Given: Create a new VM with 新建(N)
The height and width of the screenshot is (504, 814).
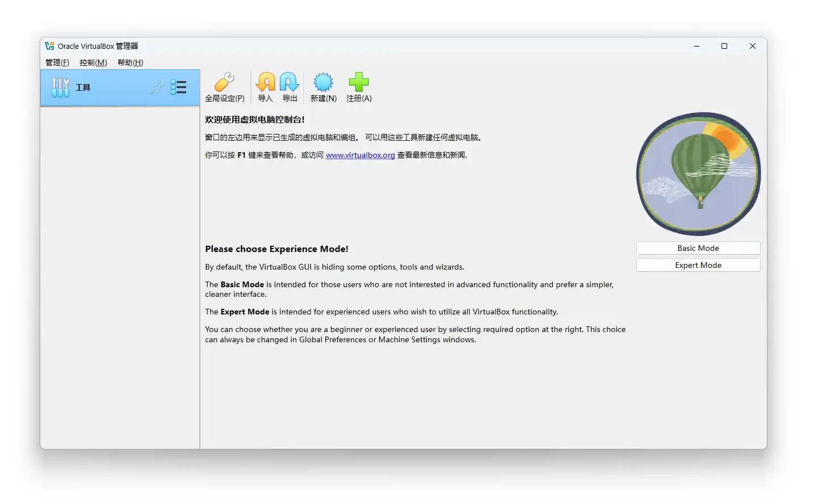Looking at the screenshot, I should point(324,87).
